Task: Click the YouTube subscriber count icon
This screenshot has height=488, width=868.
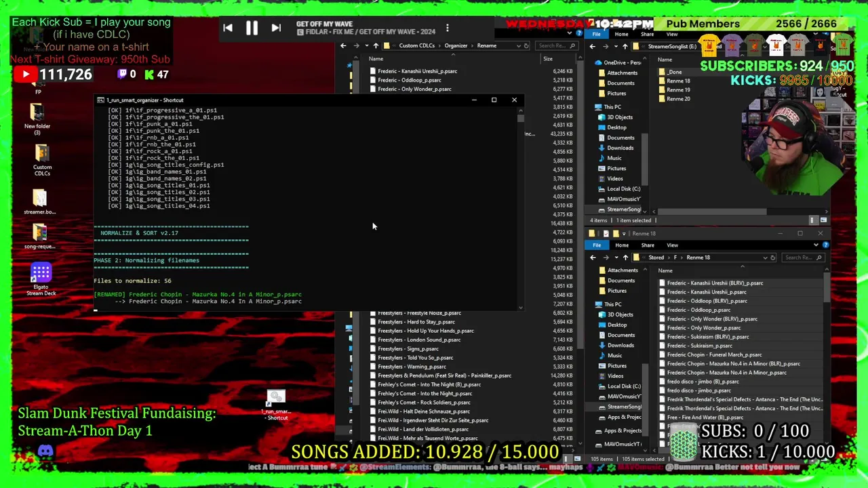Action: point(25,75)
